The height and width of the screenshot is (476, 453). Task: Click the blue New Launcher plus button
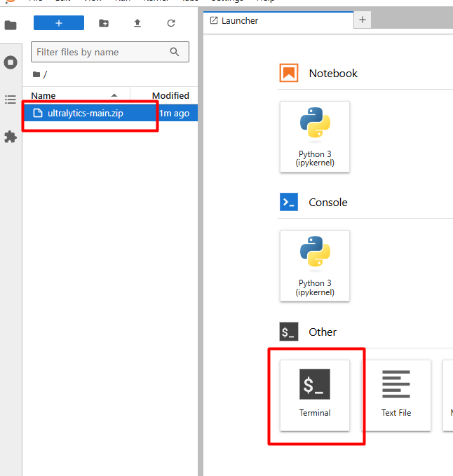(59, 23)
